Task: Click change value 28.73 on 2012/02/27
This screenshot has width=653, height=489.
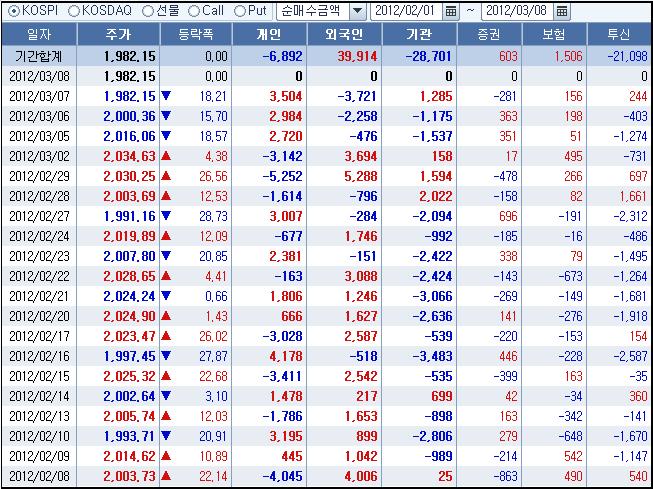Action: pyautogui.click(x=213, y=216)
